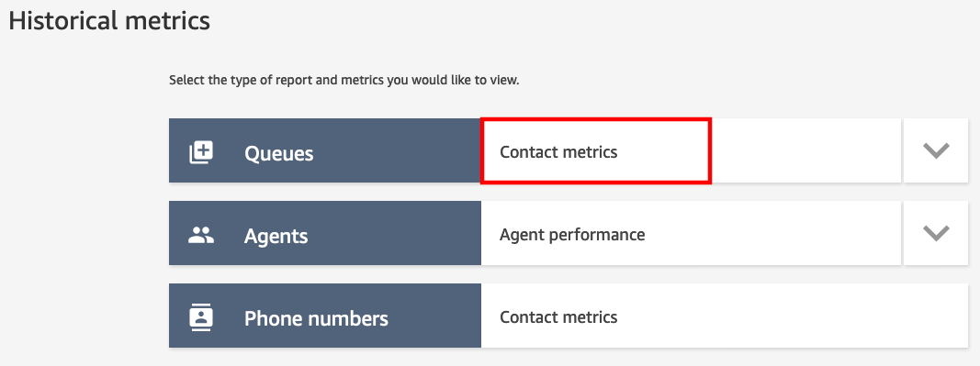Click blue panel area right of Phone numbers label
This screenshot has width=980, height=366.
(x=435, y=316)
